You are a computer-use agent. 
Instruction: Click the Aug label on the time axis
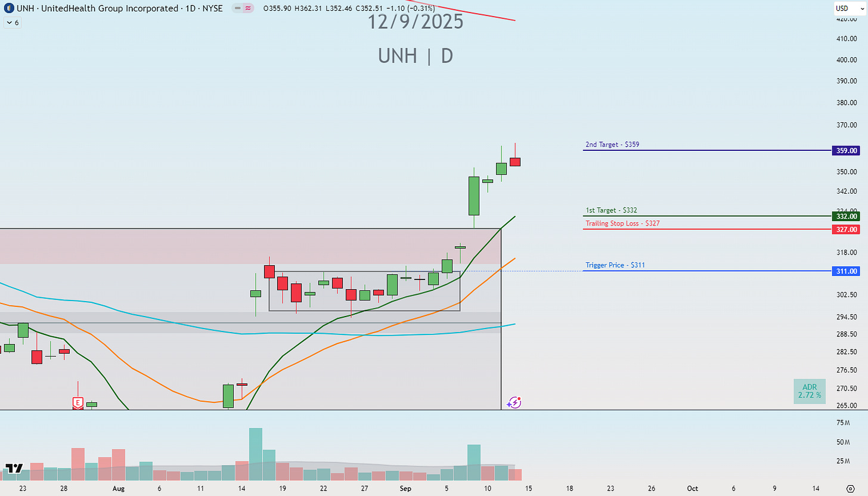point(119,488)
